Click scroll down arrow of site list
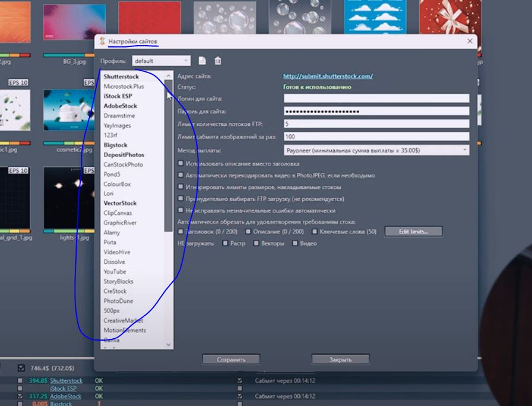Image resolution: width=532 pixels, height=406 pixels. (168, 345)
